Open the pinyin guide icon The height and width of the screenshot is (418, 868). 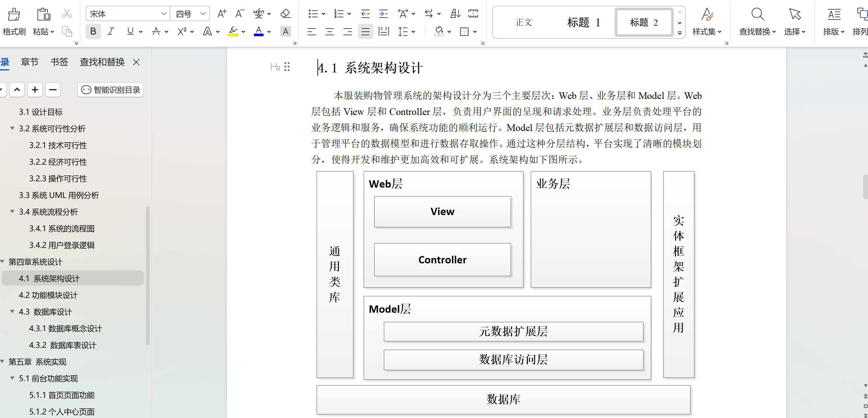pos(259,13)
